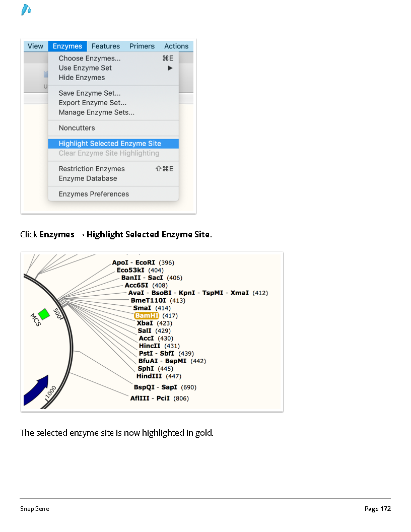Image resolution: width=411 pixels, height=532 pixels.
Task: Select the XbaI enzyme label
Action: point(145,323)
